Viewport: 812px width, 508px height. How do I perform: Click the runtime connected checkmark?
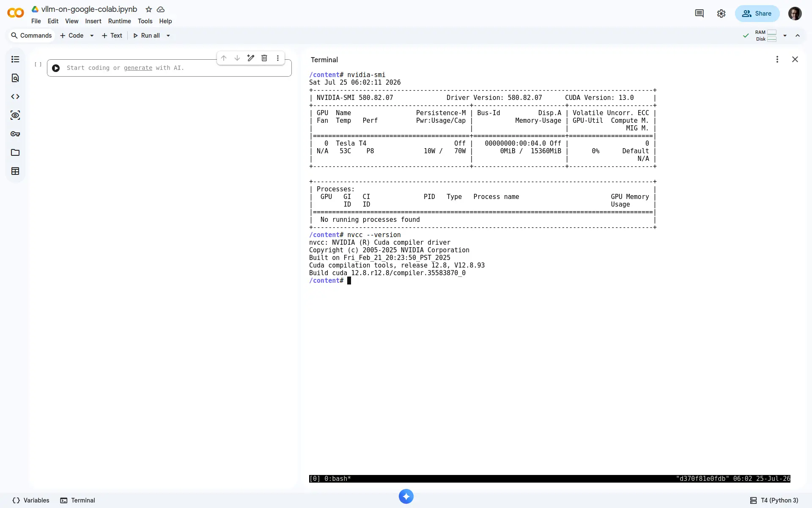click(746, 36)
